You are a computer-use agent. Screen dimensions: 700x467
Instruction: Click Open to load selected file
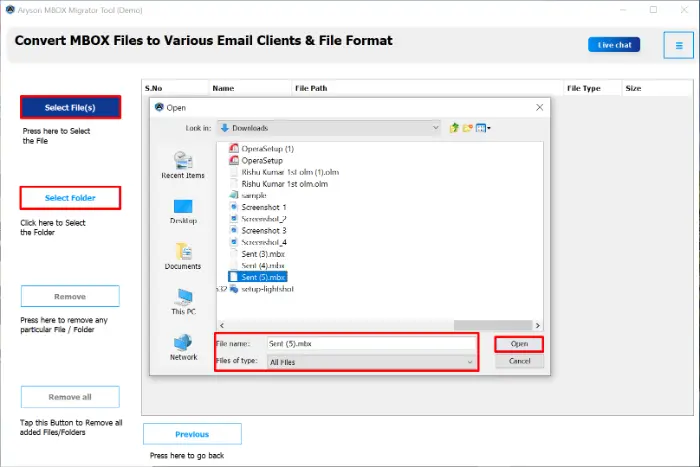519,344
